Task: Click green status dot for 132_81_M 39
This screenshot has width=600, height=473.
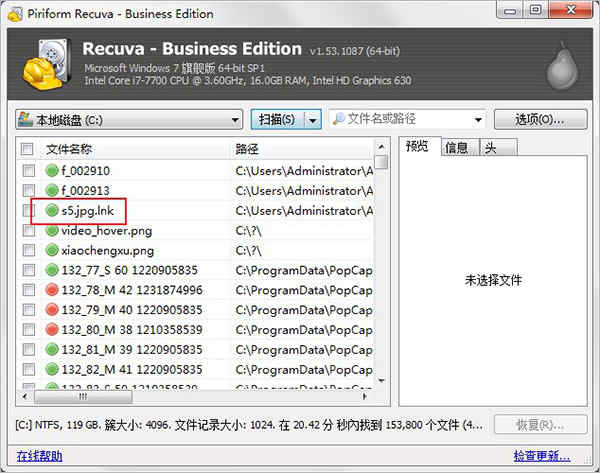Action: coord(52,349)
